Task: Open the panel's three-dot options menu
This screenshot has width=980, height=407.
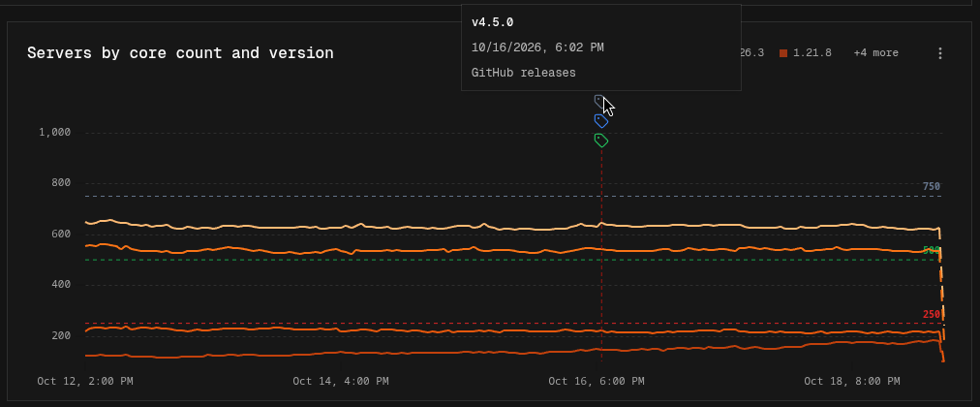Action: coord(940,53)
